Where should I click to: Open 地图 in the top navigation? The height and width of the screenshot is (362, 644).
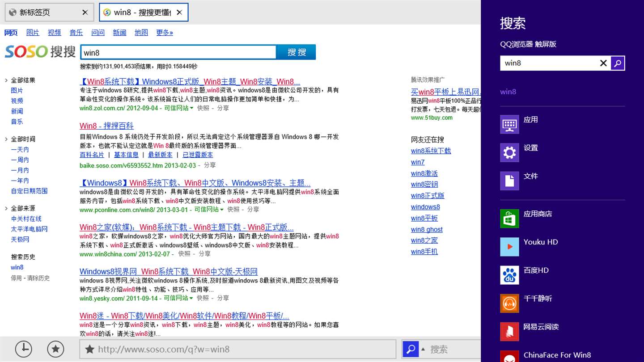tap(141, 33)
